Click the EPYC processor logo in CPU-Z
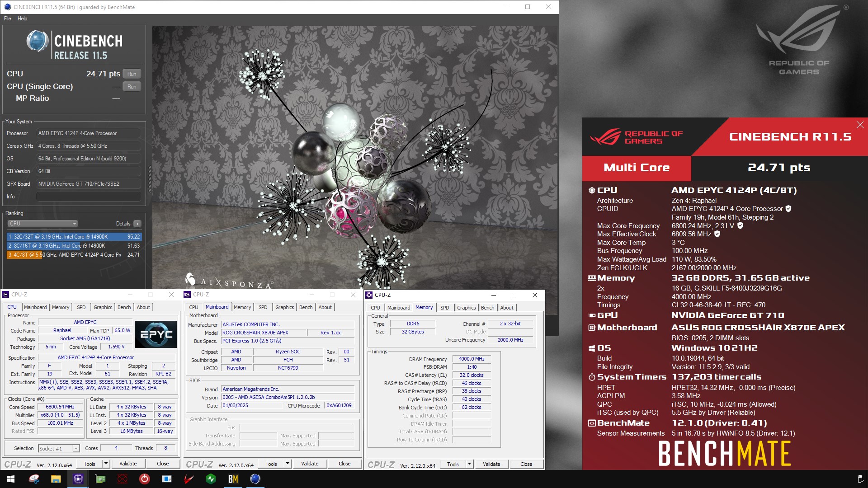868x488 pixels. pyautogui.click(x=156, y=334)
